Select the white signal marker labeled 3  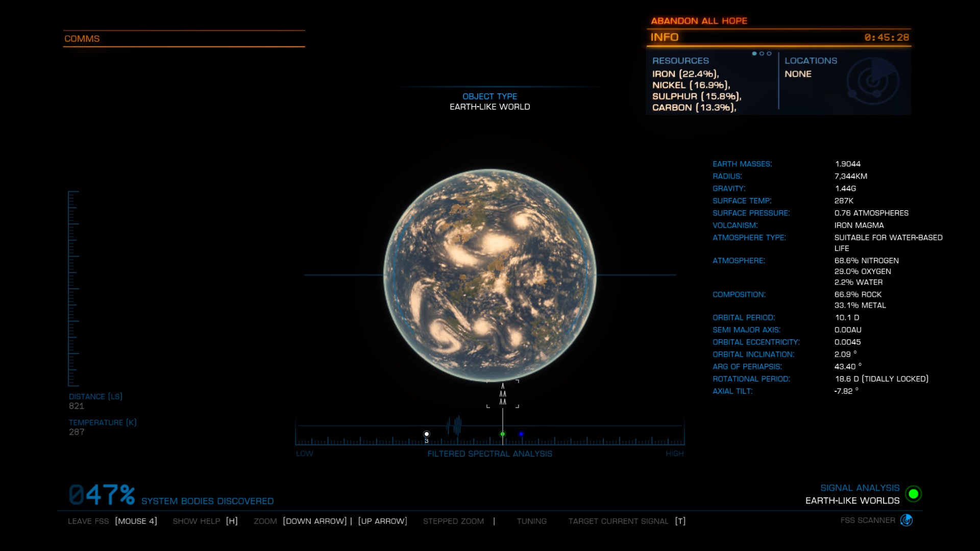click(427, 435)
